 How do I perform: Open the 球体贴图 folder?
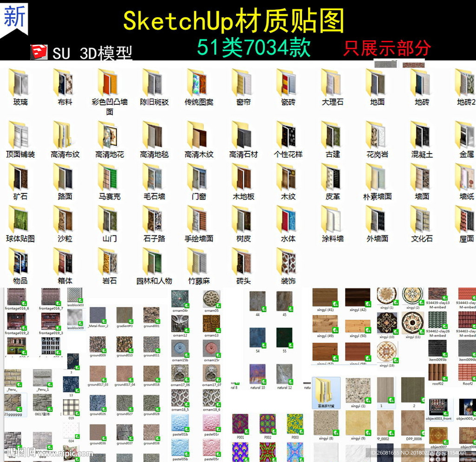pos(20,220)
